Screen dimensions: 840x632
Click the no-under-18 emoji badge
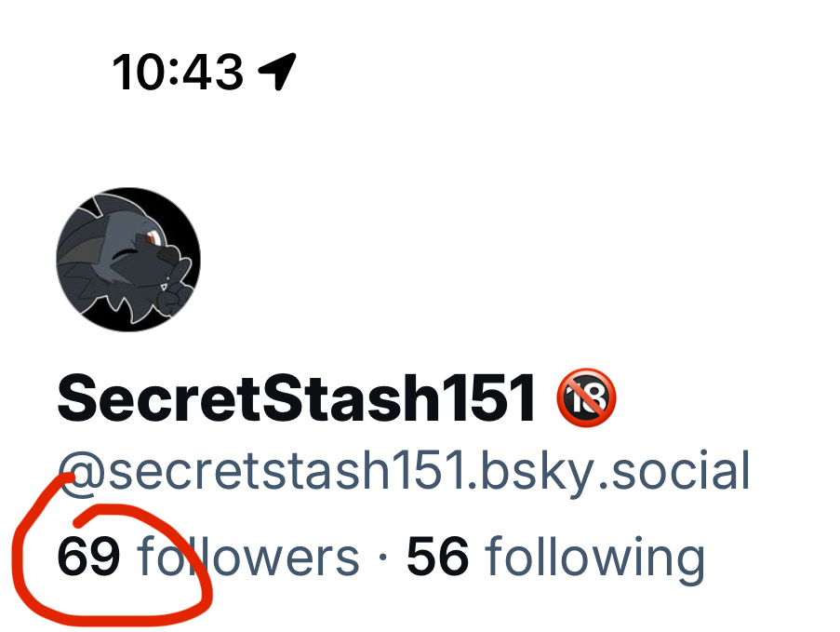click(587, 397)
